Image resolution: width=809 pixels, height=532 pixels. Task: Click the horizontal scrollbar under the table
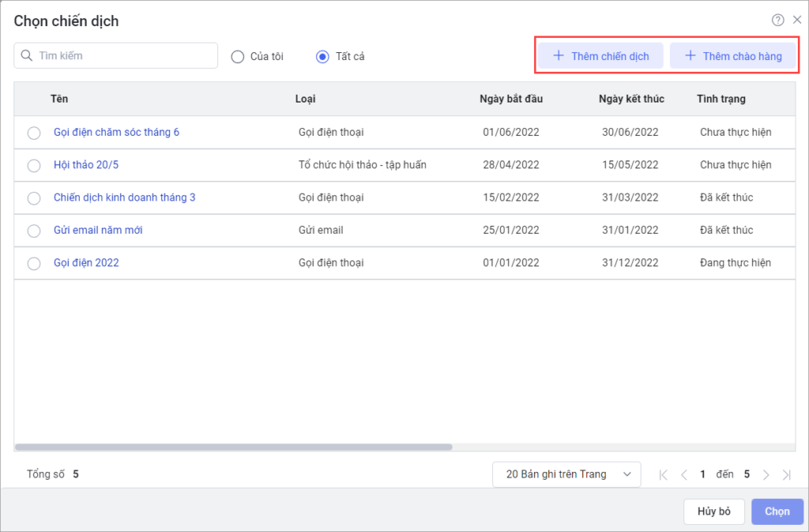point(234,447)
